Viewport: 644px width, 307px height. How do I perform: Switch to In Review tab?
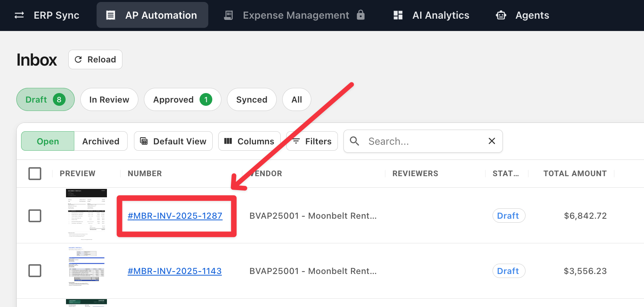[109, 99]
